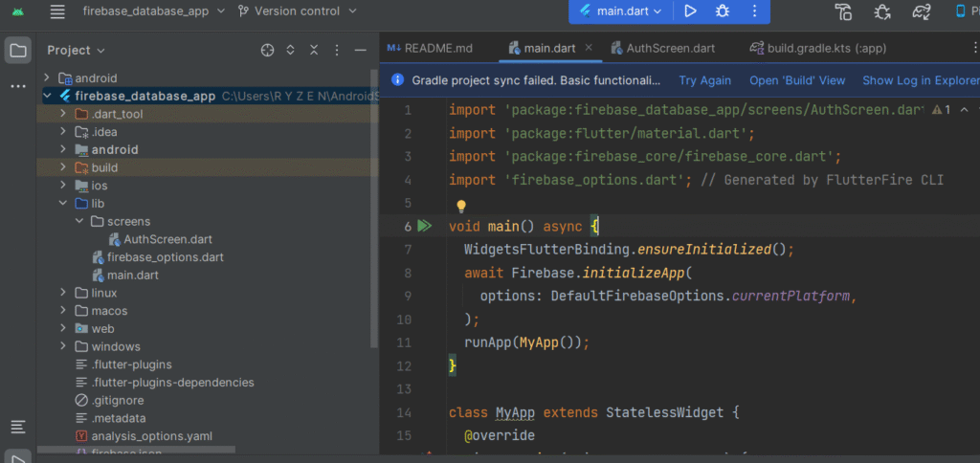This screenshot has width=980, height=463.
Task: Open the Project tool window folder icon
Action: point(18,50)
